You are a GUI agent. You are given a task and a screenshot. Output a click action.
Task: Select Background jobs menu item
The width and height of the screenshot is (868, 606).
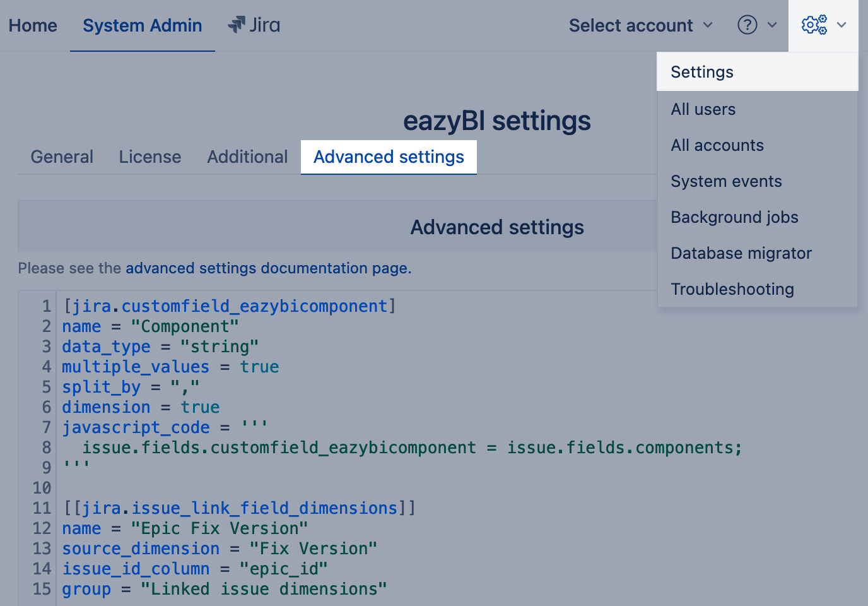(734, 217)
